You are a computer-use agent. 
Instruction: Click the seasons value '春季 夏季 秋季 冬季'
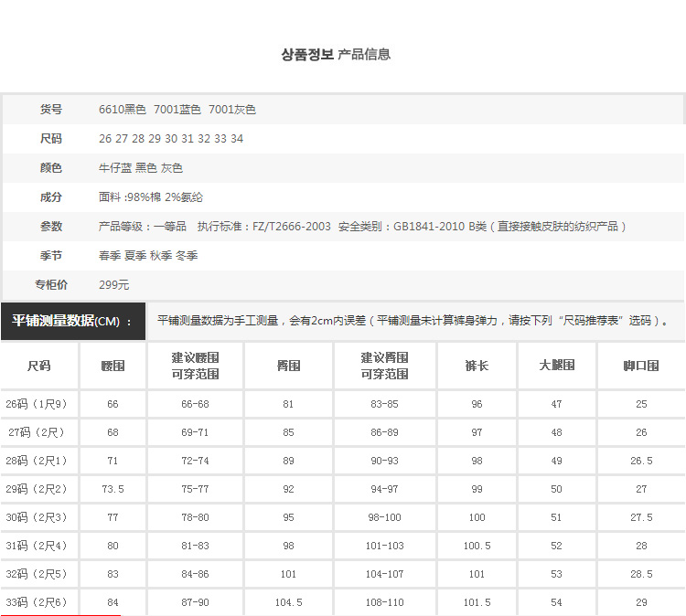(148, 256)
